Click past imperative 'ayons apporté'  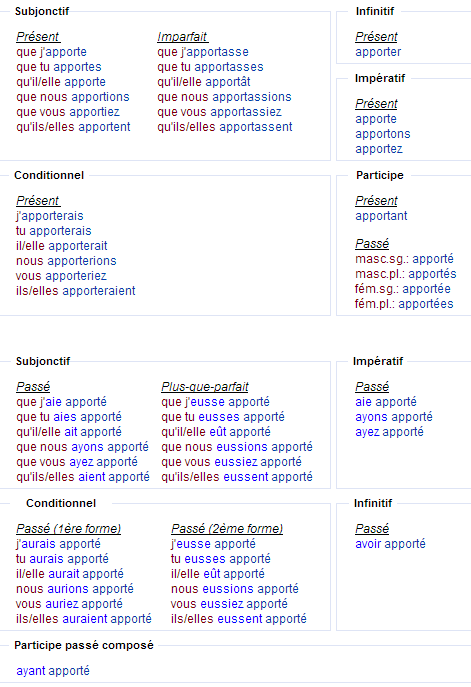tap(394, 417)
